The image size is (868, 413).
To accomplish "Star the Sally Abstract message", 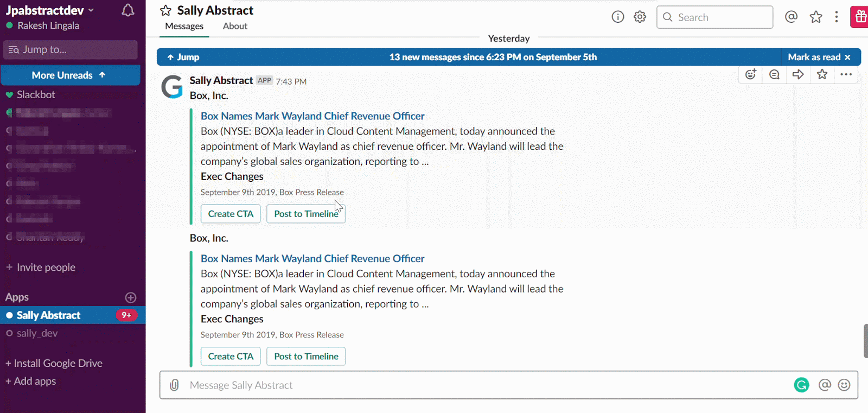I will (822, 74).
